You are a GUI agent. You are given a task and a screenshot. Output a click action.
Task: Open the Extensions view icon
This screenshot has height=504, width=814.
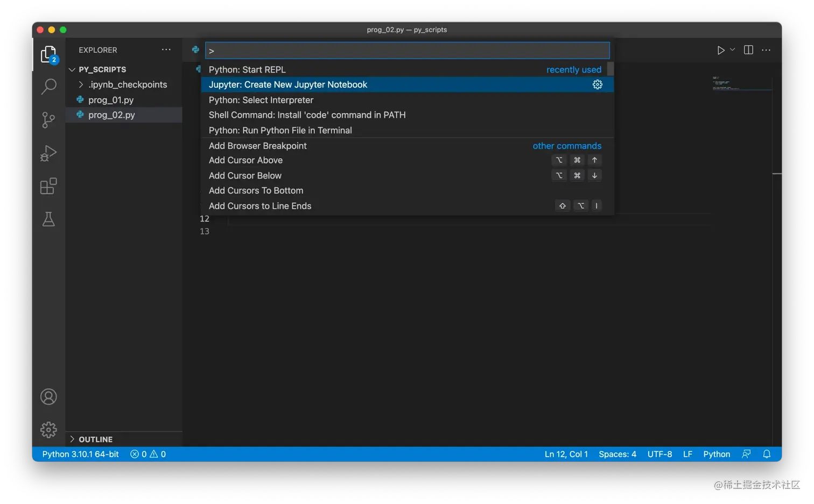[48, 186]
